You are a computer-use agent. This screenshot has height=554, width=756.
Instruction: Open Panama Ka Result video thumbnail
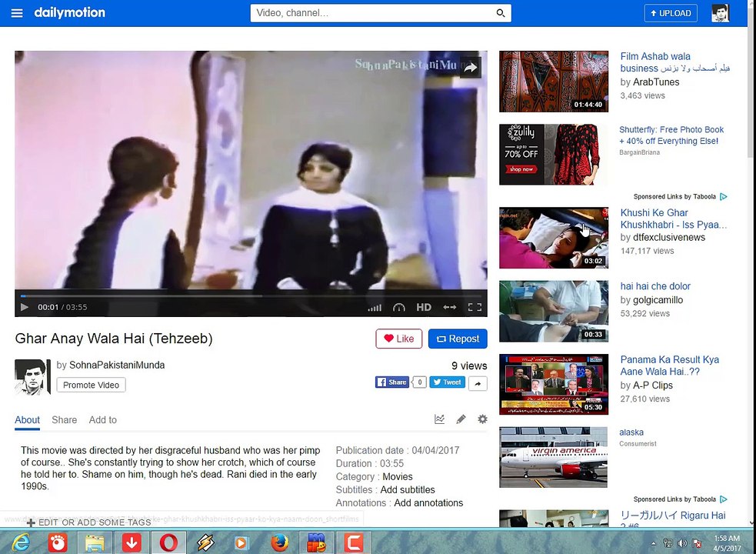554,385
